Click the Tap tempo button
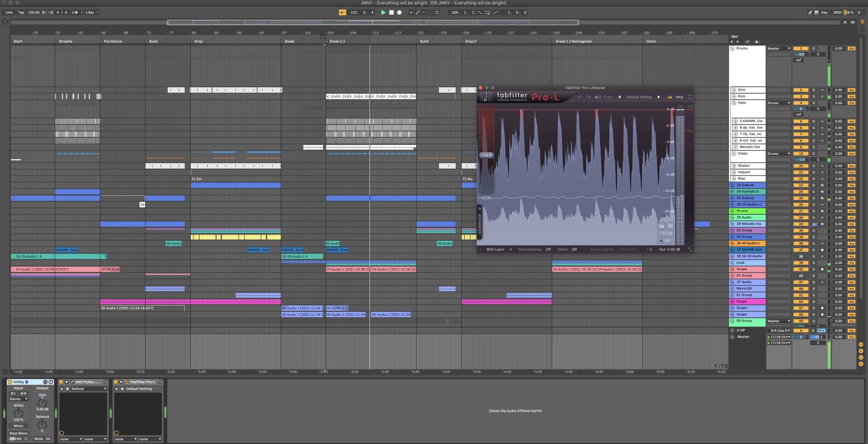The image size is (868, 444). pyautogui.click(x=21, y=12)
